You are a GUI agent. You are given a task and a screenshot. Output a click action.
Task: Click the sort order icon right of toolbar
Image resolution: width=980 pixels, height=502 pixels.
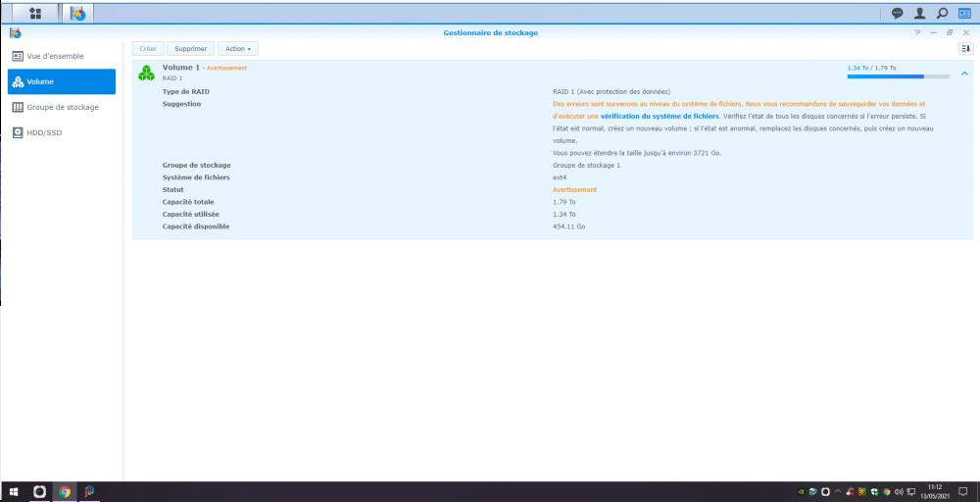pos(965,48)
